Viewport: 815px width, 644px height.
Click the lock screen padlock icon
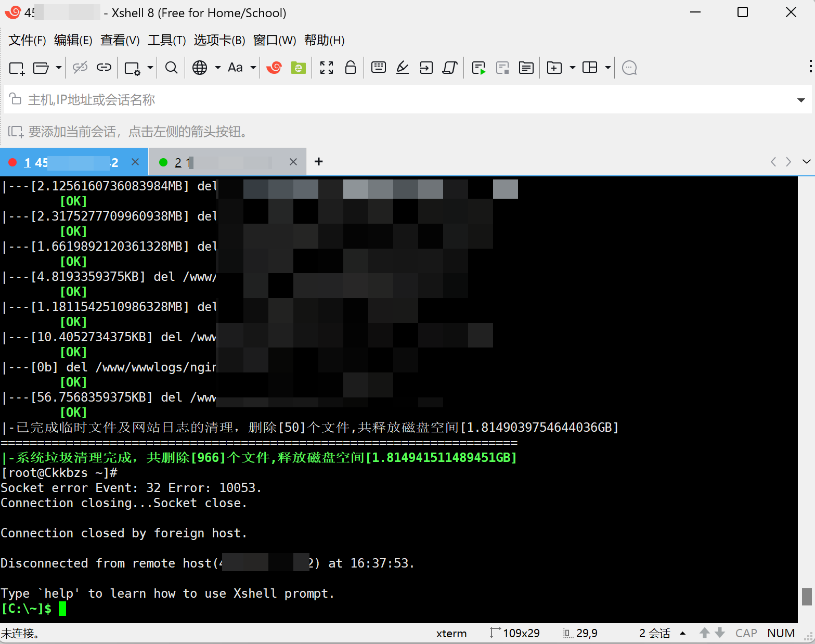tap(351, 68)
